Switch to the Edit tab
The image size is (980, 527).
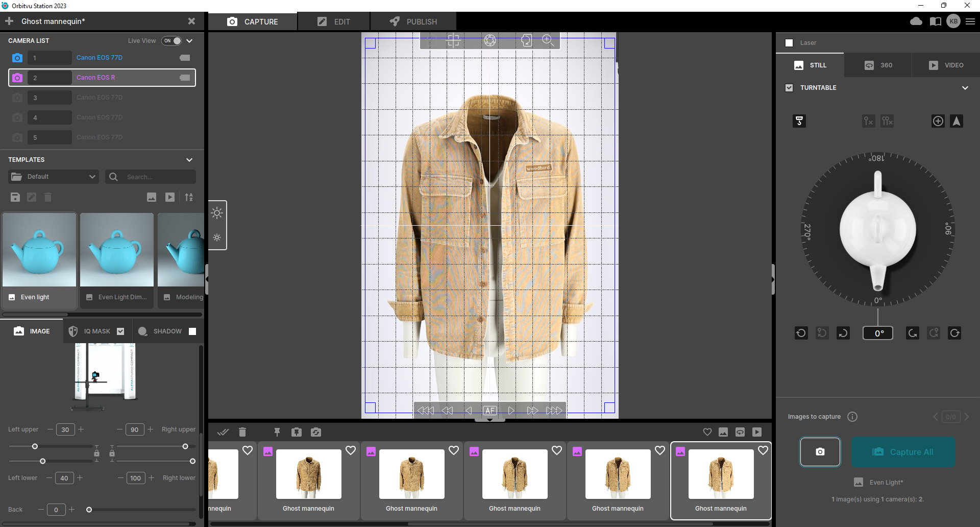point(334,22)
